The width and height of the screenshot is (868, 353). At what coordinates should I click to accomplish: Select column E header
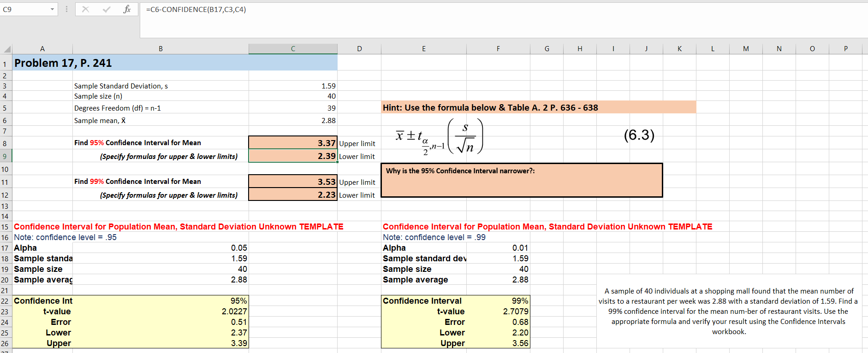tap(424, 49)
